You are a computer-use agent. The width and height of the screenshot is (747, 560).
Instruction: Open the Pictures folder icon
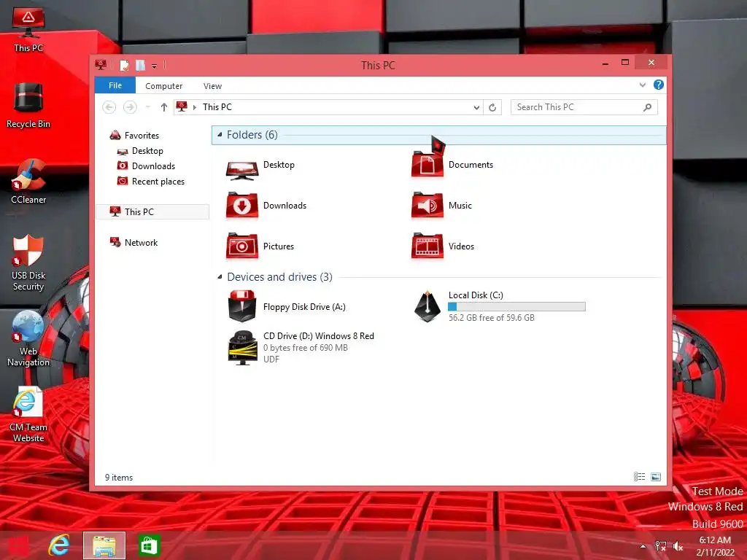click(x=242, y=246)
